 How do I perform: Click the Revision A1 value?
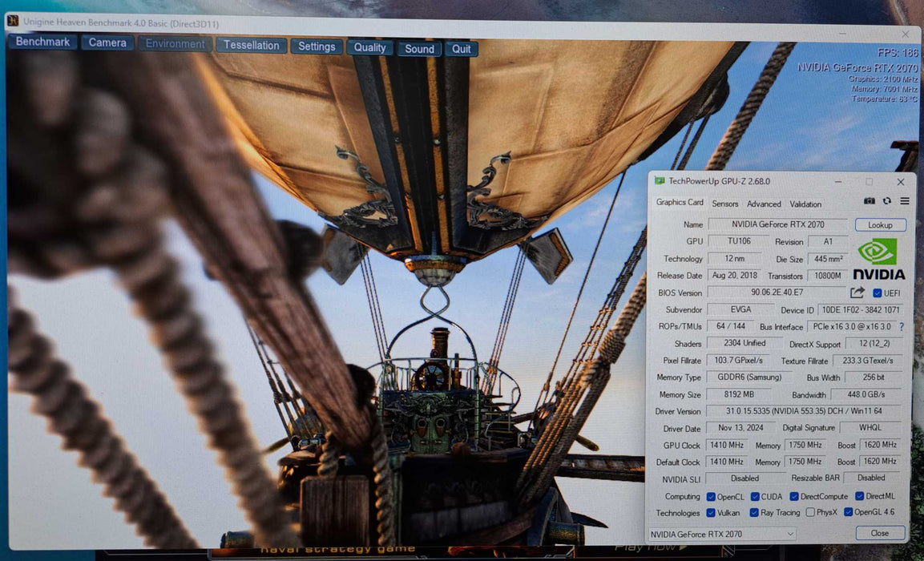(828, 241)
